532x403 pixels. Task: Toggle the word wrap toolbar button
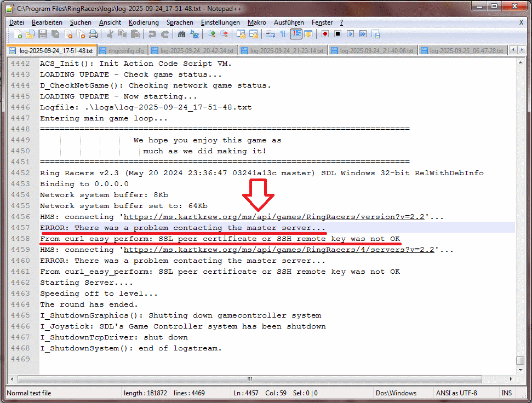[271, 34]
